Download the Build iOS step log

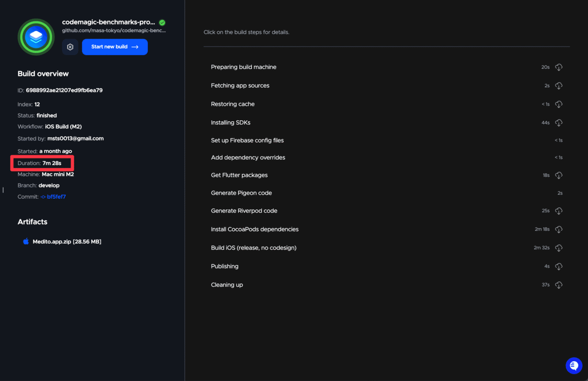coord(559,248)
